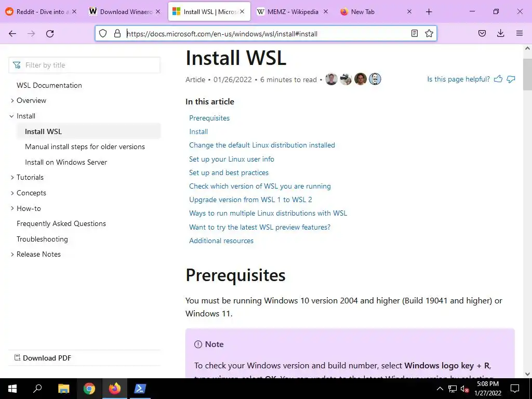Expand the Overview section
The image size is (532, 399).
click(12, 100)
